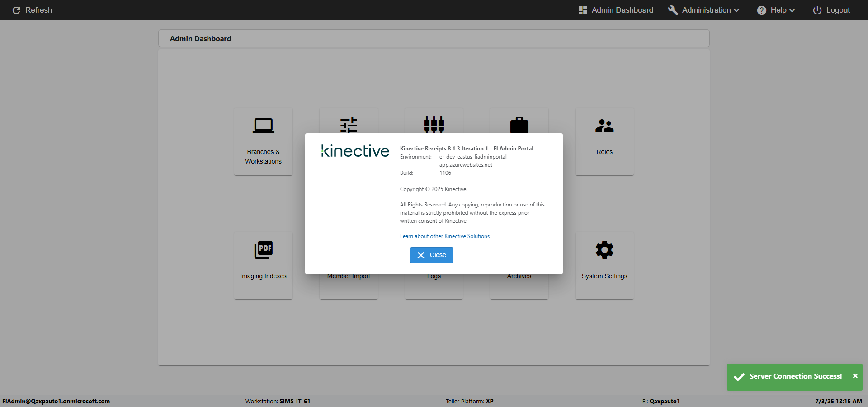Screen dimensions: 868x407
Task: Click the environment URL value in dialog
Action: (474, 161)
